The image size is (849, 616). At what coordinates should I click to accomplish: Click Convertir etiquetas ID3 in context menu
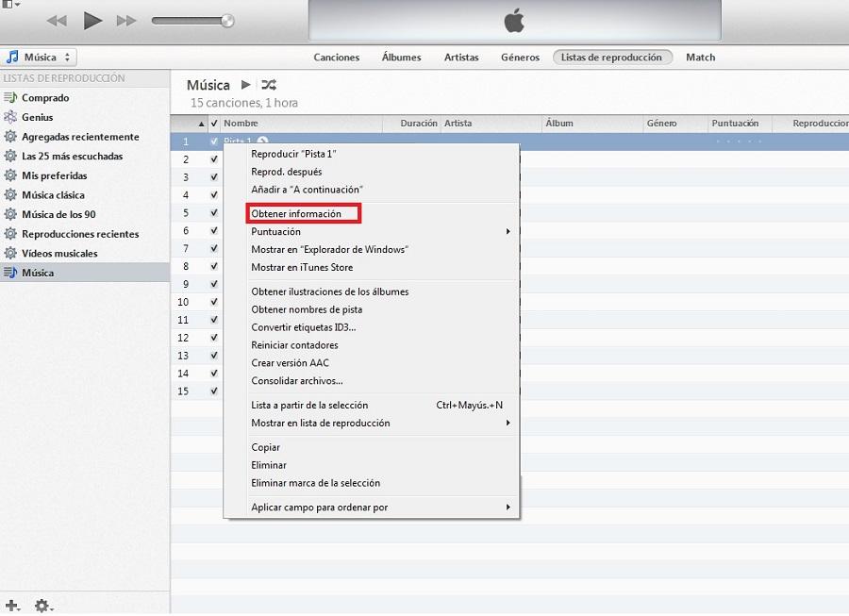pyautogui.click(x=303, y=327)
